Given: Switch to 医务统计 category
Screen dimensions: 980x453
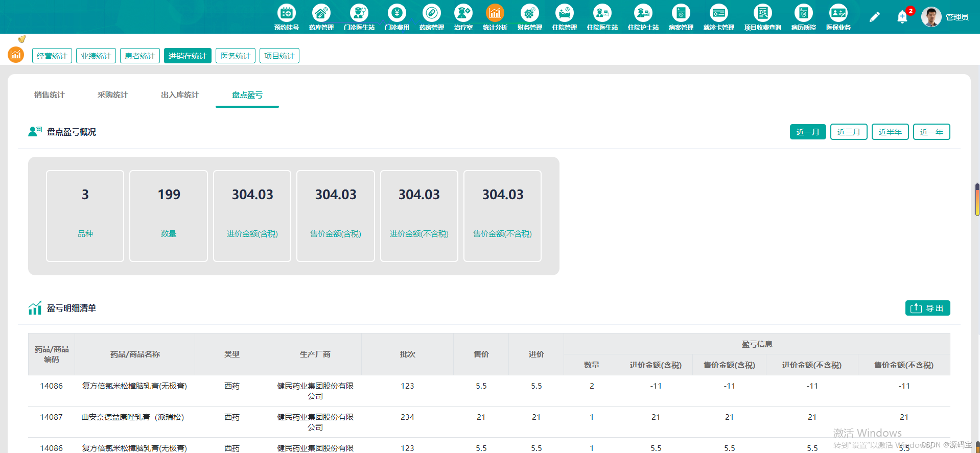Looking at the screenshot, I should tap(235, 56).
